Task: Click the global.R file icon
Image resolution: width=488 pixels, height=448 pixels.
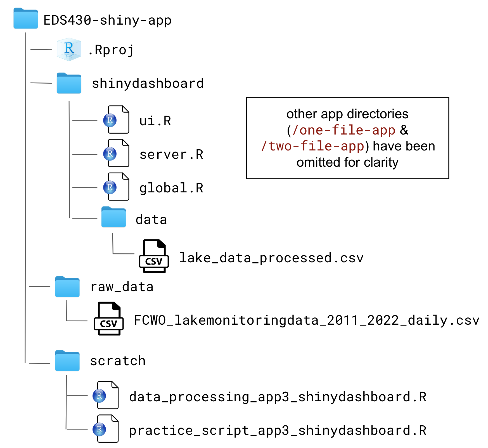Action: [x=117, y=187]
